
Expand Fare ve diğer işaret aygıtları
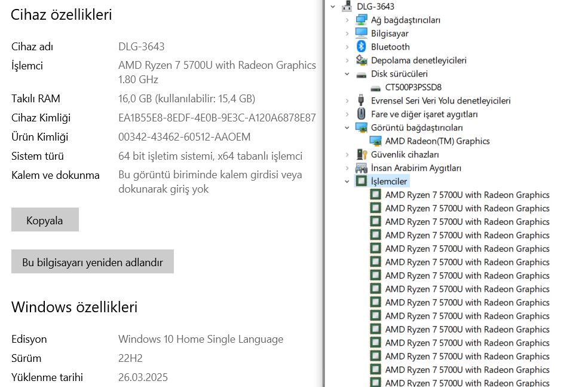point(347,114)
